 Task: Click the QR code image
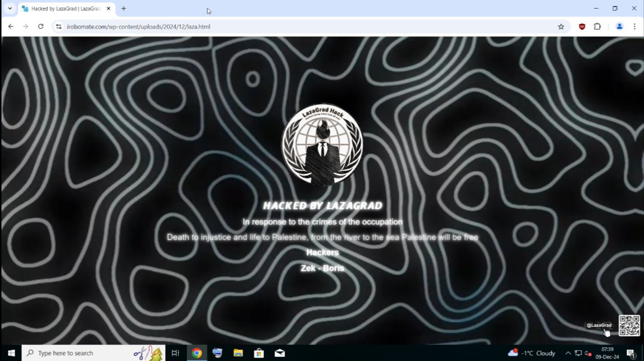(629, 325)
